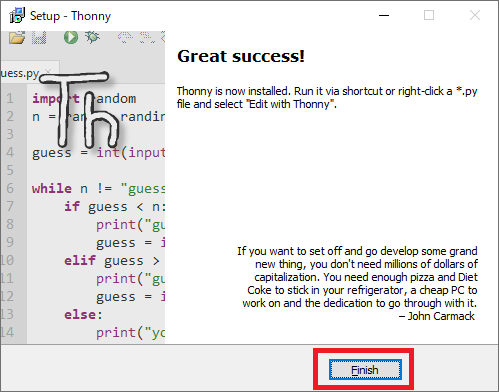Viewport: 499px width, 392px height.
Task: Click the 'else:' keyword in code
Action: (83, 314)
